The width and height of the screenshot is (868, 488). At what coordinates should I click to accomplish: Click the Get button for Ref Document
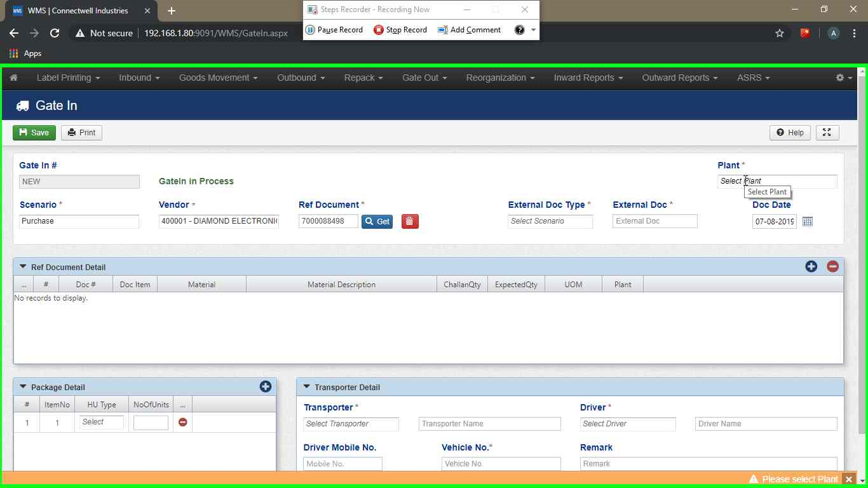(x=377, y=221)
